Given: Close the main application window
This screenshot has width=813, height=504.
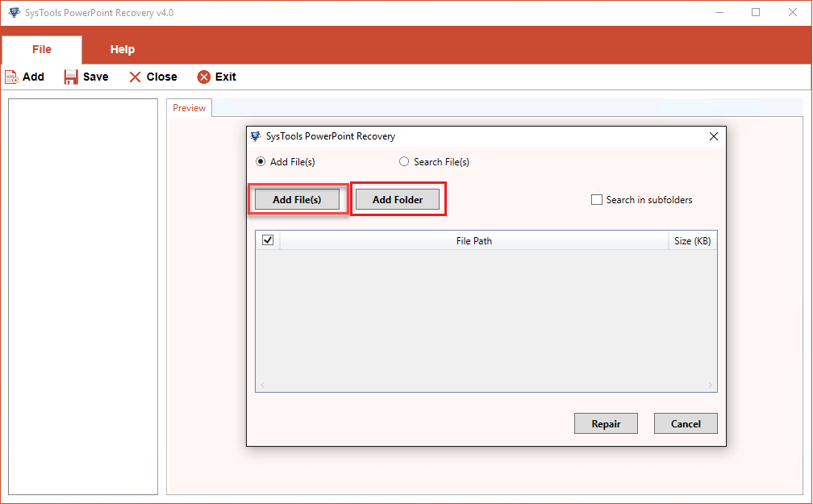Looking at the screenshot, I should (x=792, y=12).
